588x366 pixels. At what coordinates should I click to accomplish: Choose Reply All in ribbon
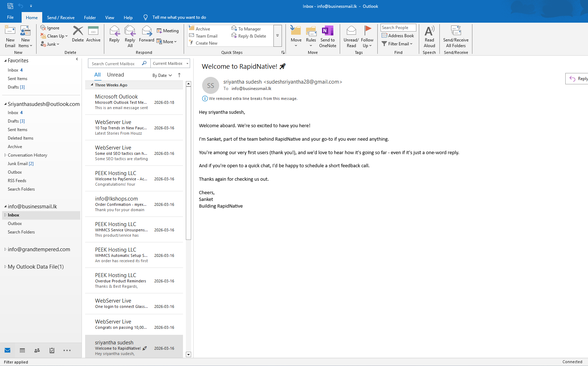(130, 36)
